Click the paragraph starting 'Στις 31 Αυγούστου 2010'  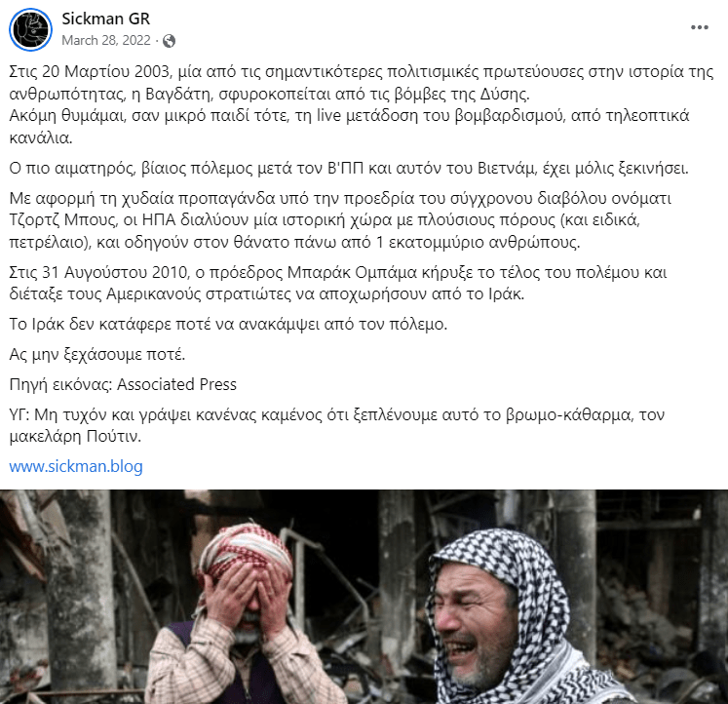(x=338, y=284)
